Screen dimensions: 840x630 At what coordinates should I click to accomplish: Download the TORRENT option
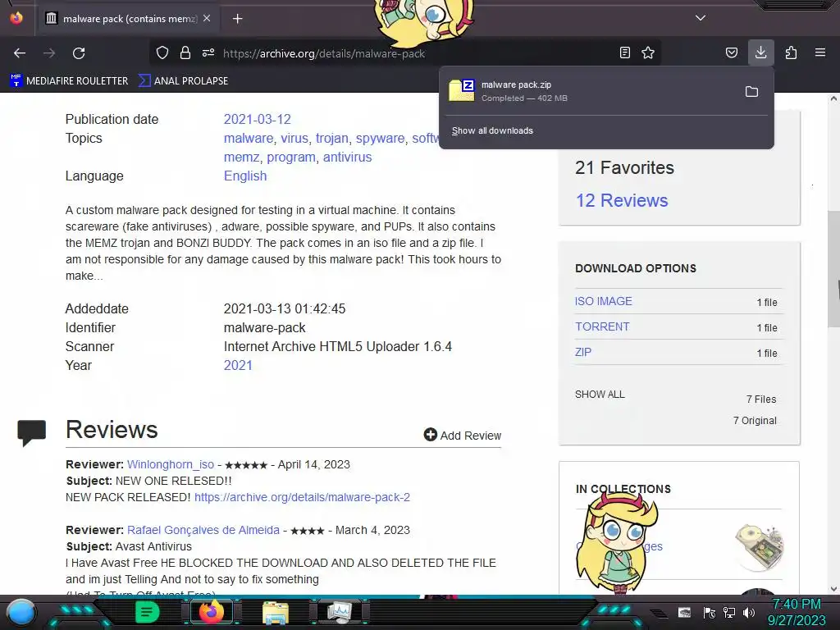click(x=602, y=326)
